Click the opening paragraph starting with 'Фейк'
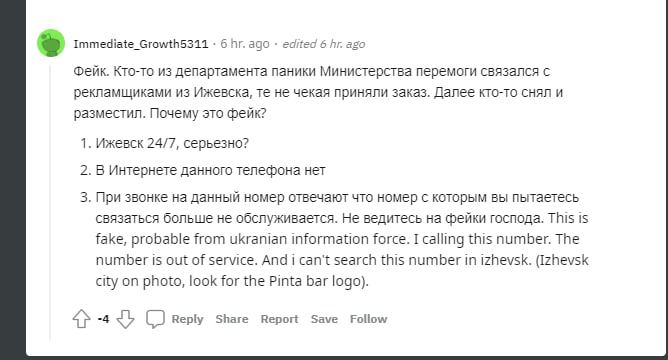668x360 pixels. tap(318, 92)
